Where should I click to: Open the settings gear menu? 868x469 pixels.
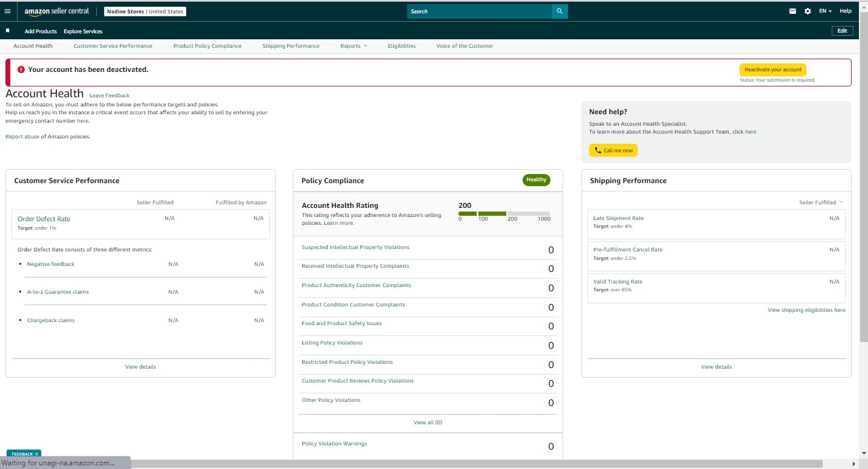click(808, 11)
